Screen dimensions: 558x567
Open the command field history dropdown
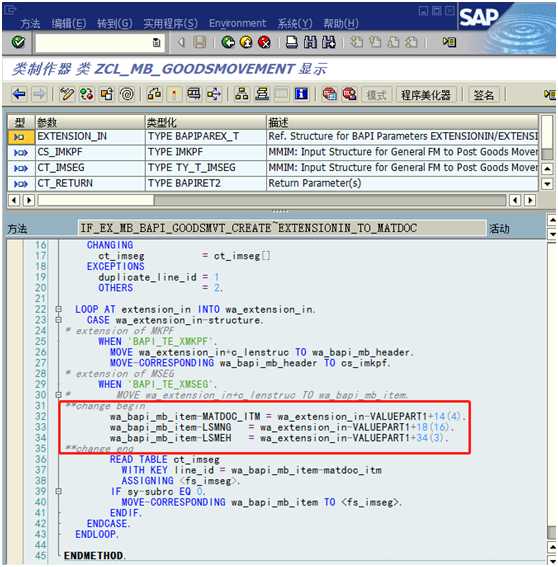pyautogui.click(x=157, y=43)
